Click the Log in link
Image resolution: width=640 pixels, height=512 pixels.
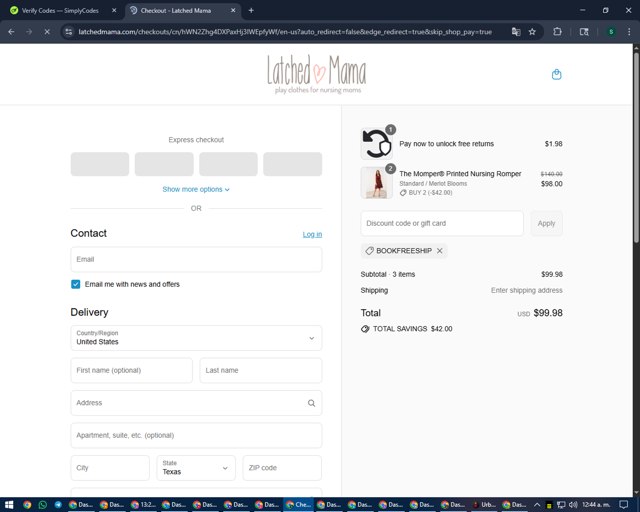tap(312, 234)
